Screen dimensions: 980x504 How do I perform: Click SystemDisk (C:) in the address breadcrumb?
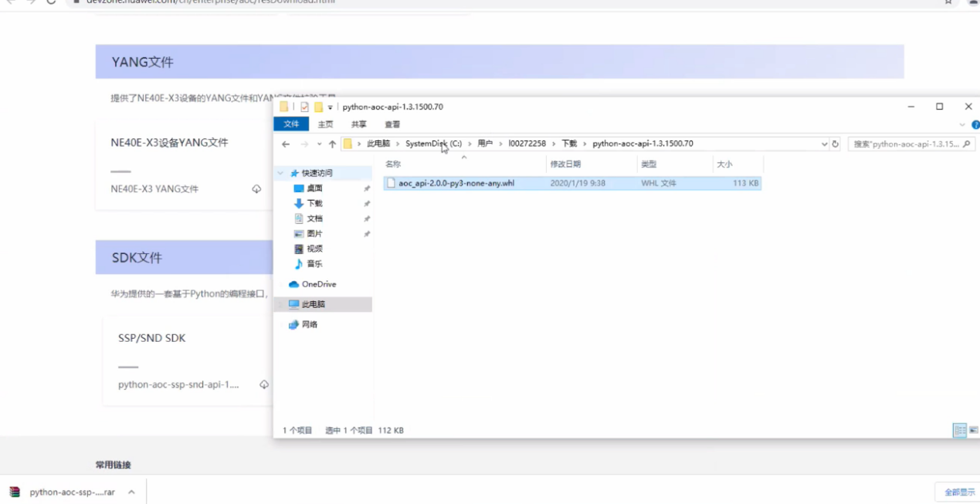433,144
